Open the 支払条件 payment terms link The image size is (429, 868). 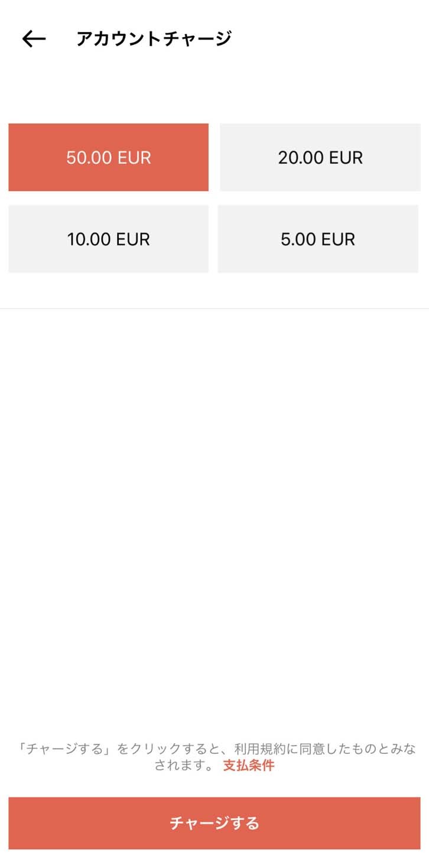(x=248, y=766)
